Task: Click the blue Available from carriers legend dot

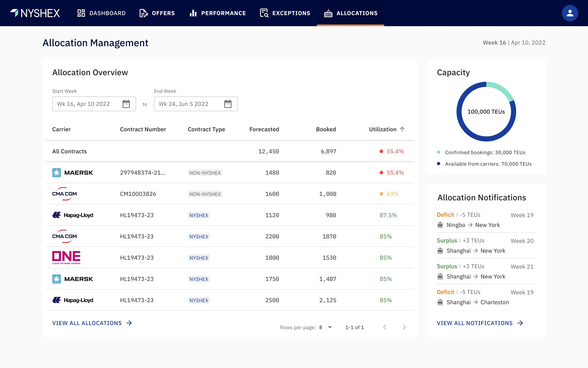Action: 439,164
